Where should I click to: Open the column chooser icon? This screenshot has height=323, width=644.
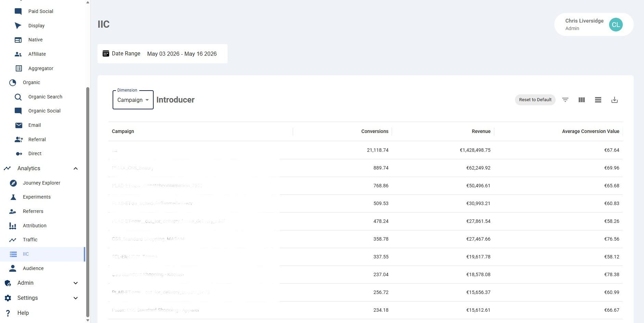pos(582,100)
